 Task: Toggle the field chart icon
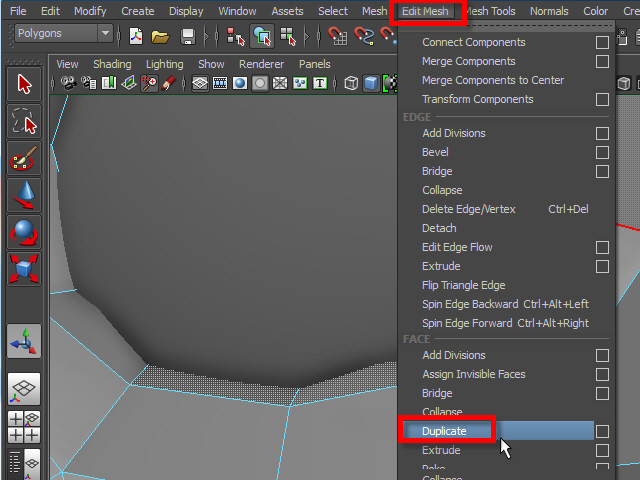pos(280,83)
